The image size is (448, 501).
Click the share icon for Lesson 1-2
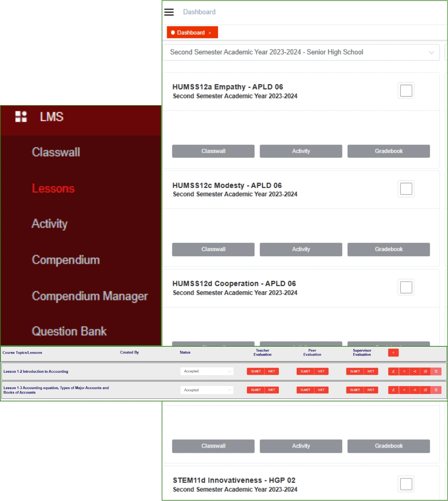coord(415,371)
